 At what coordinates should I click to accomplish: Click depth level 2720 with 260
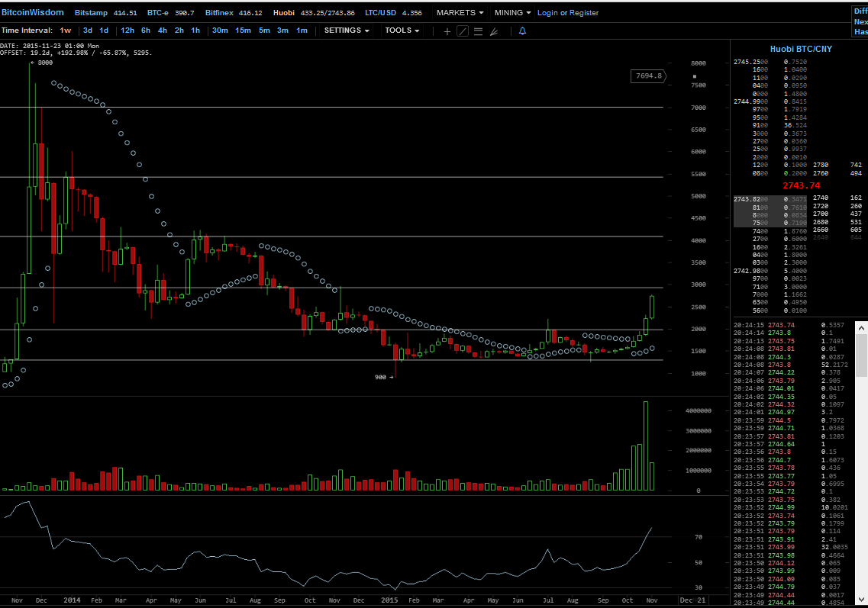837,206
